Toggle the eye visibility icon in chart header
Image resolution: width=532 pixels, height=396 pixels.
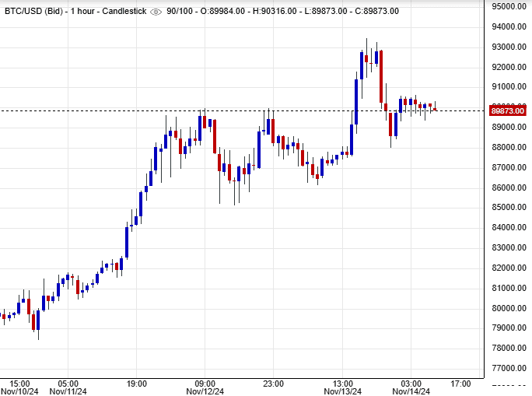pyautogui.click(x=156, y=12)
